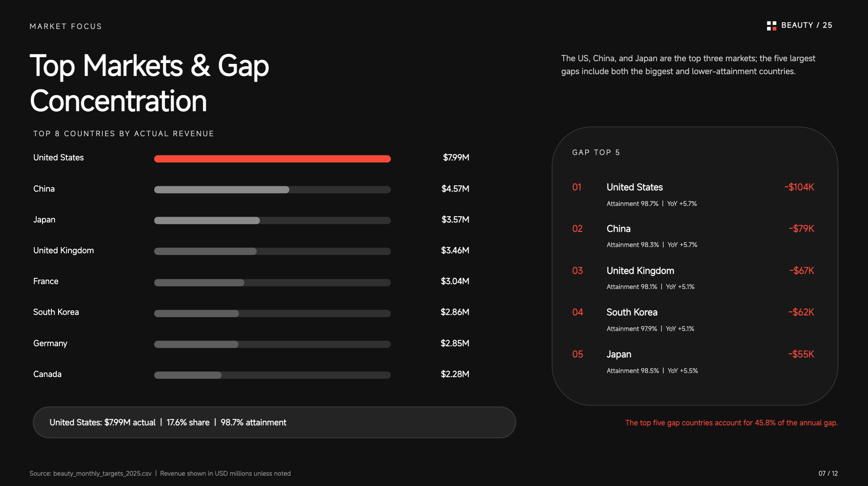Click 'South Korea' label in revenue chart

coord(56,312)
